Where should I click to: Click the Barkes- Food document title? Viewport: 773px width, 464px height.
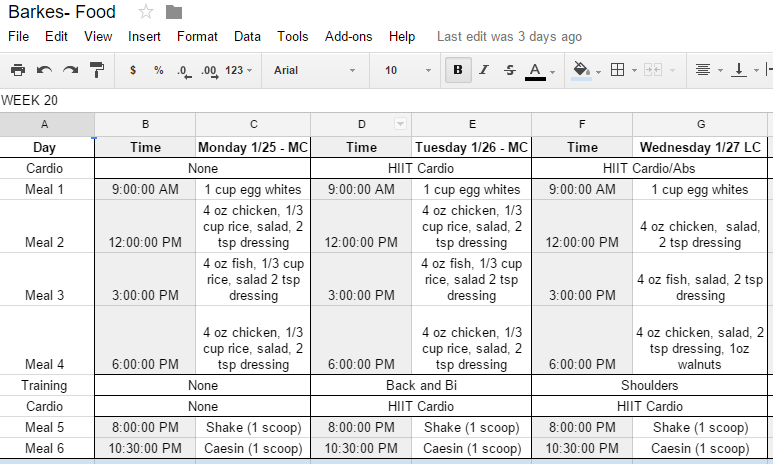coord(62,12)
